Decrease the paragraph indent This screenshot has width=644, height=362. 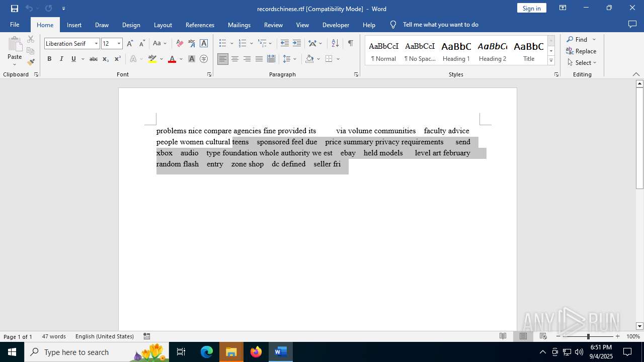tap(285, 44)
